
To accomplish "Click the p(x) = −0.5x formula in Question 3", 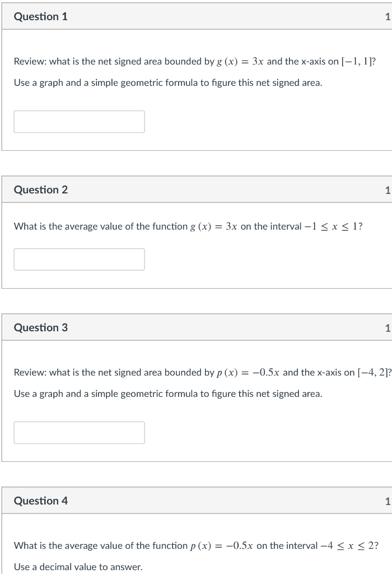I will (x=248, y=373).
